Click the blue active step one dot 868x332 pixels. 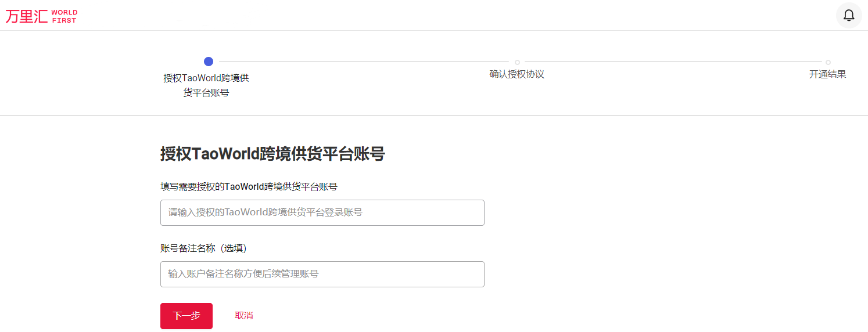click(x=209, y=62)
